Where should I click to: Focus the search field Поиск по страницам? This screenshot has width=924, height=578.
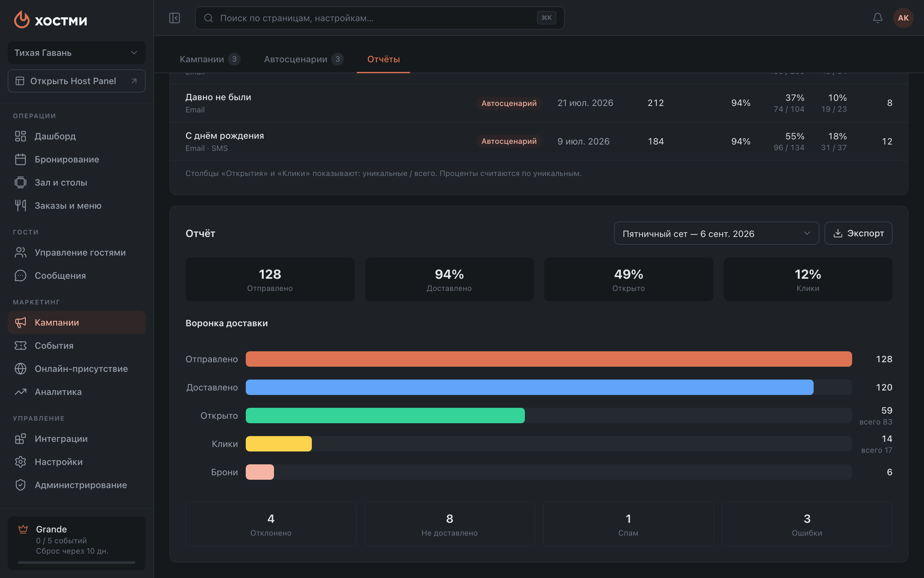(x=380, y=18)
